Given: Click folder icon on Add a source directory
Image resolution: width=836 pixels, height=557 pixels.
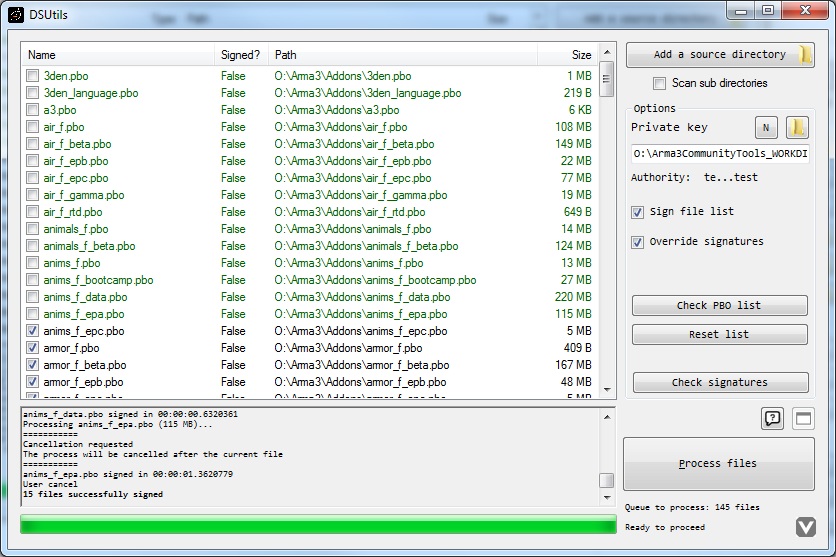Looking at the screenshot, I should point(805,55).
